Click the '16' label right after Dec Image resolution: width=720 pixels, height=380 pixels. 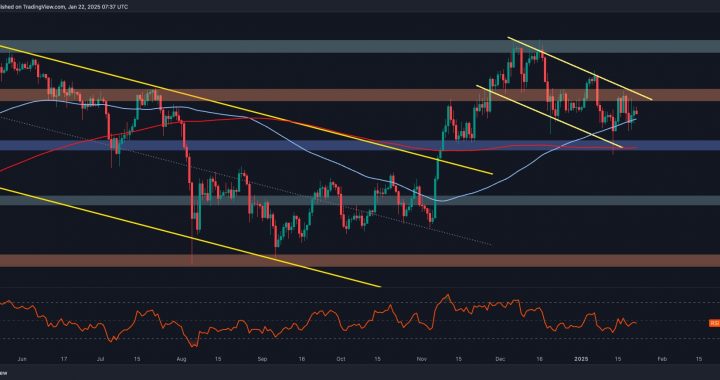tap(539, 358)
